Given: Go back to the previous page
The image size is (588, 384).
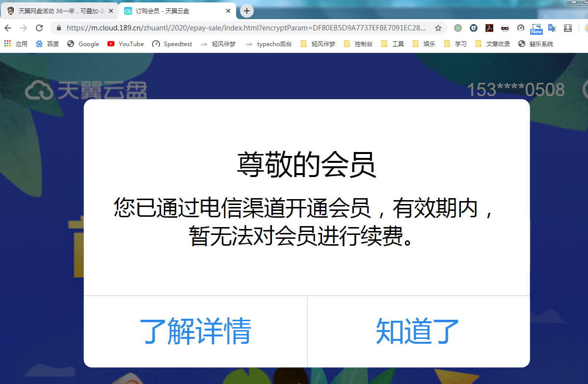Looking at the screenshot, I should coord(8,28).
